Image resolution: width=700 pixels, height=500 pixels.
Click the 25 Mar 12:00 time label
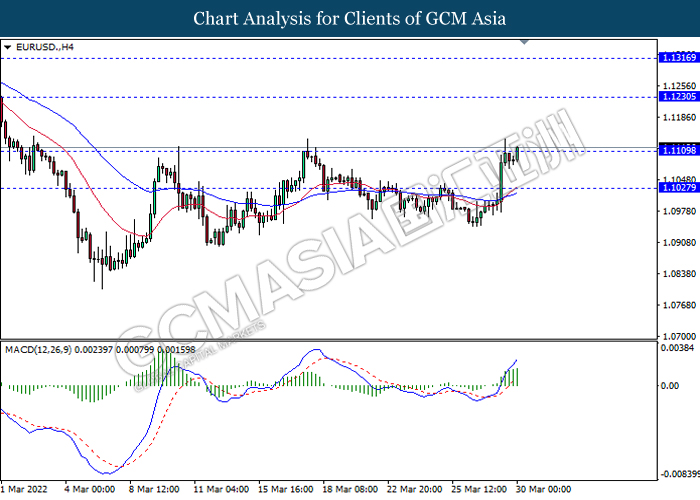coord(479,489)
